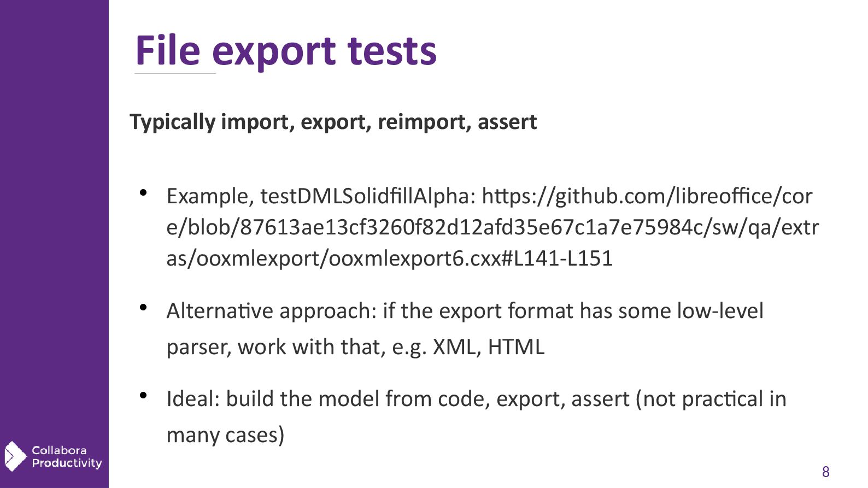Click the bullet dot before 'Example'
This screenshot has height=488, width=868.
(x=143, y=192)
